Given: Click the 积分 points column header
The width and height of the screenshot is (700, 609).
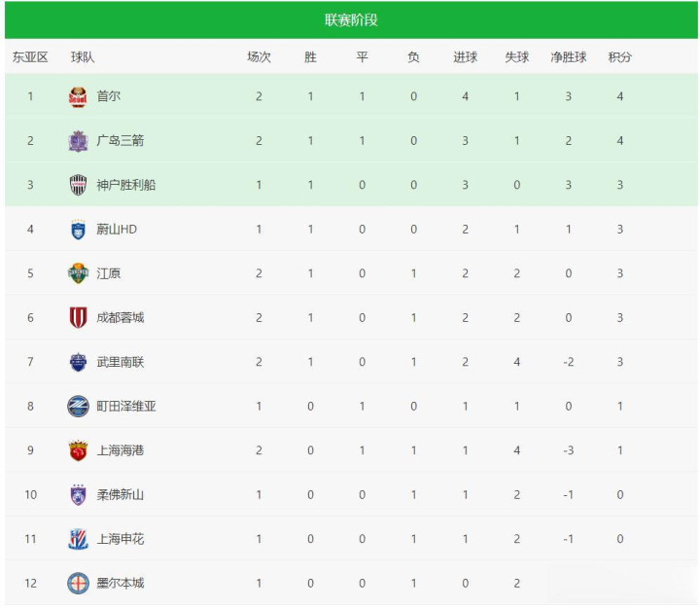Looking at the screenshot, I should (619, 57).
